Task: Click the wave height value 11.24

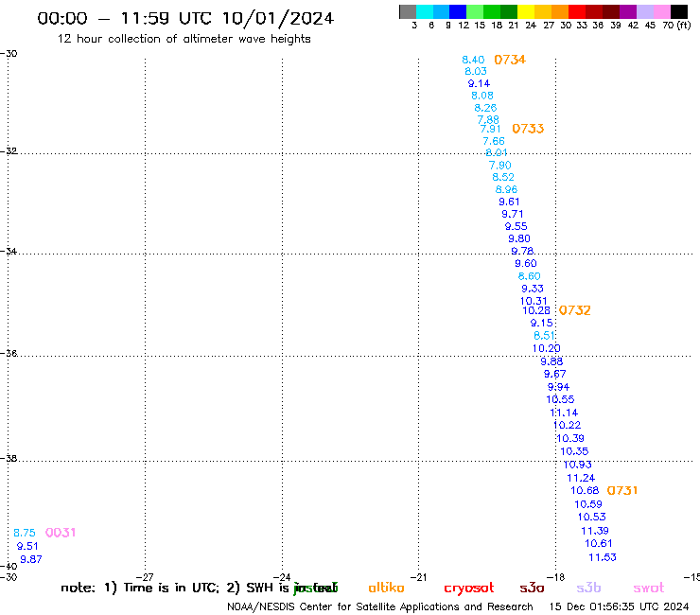Action: [x=581, y=478]
